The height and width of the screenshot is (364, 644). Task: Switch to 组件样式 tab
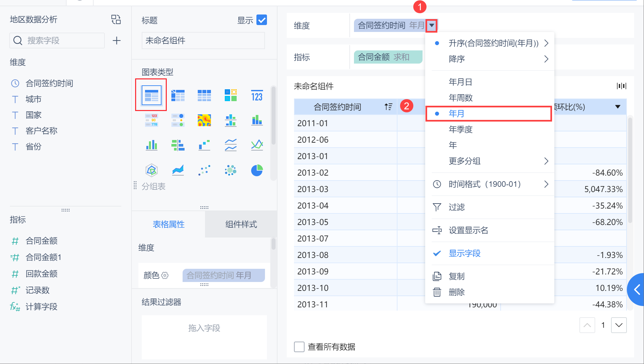(241, 224)
